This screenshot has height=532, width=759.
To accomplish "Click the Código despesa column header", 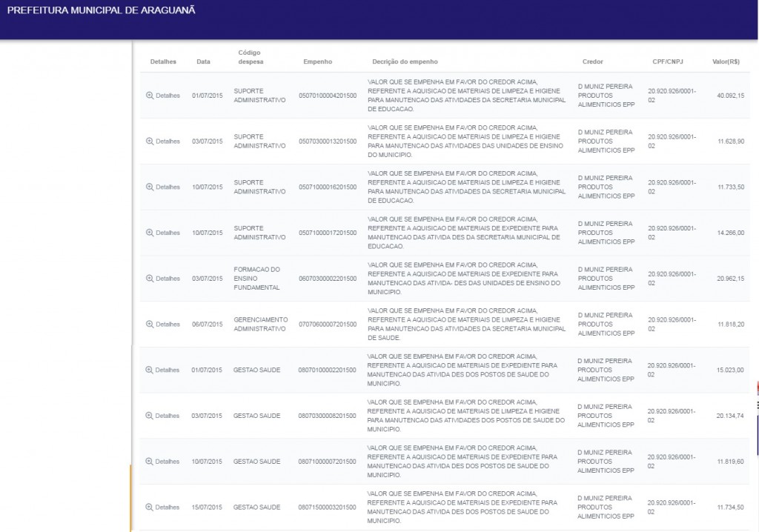I will tap(250, 57).
